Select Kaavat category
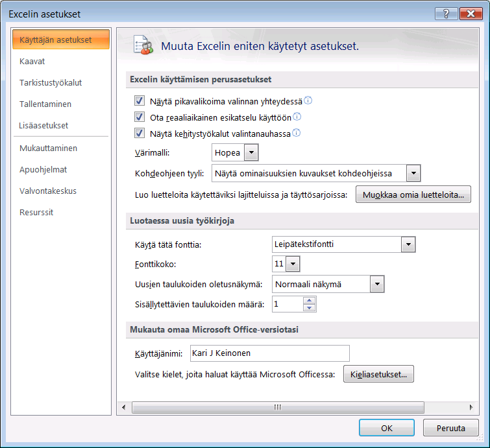Viewport: 490px width, 448px height. (x=61, y=61)
